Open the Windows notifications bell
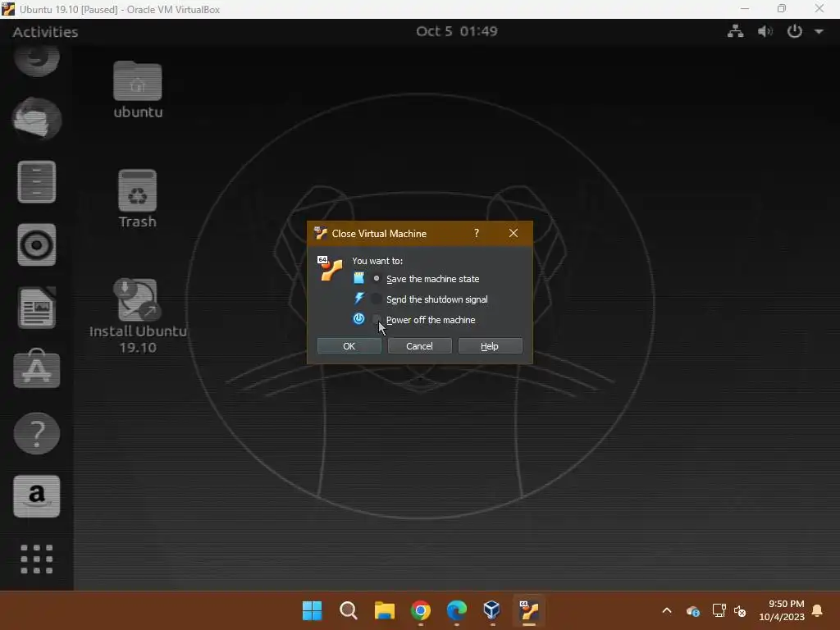Image resolution: width=840 pixels, height=630 pixels. click(x=818, y=610)
